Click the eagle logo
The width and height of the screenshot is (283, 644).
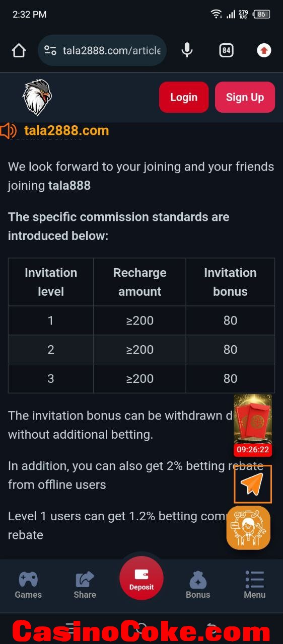click(37, 97)
